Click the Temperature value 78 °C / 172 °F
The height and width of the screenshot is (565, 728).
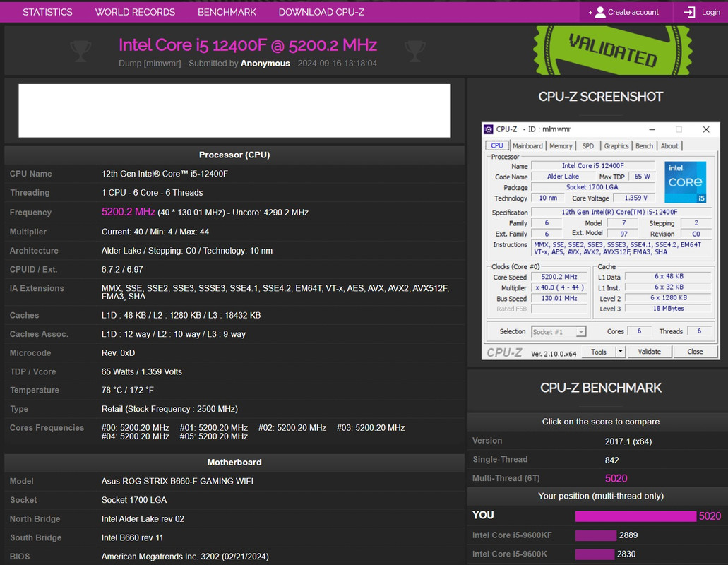[x=127, y=391]
